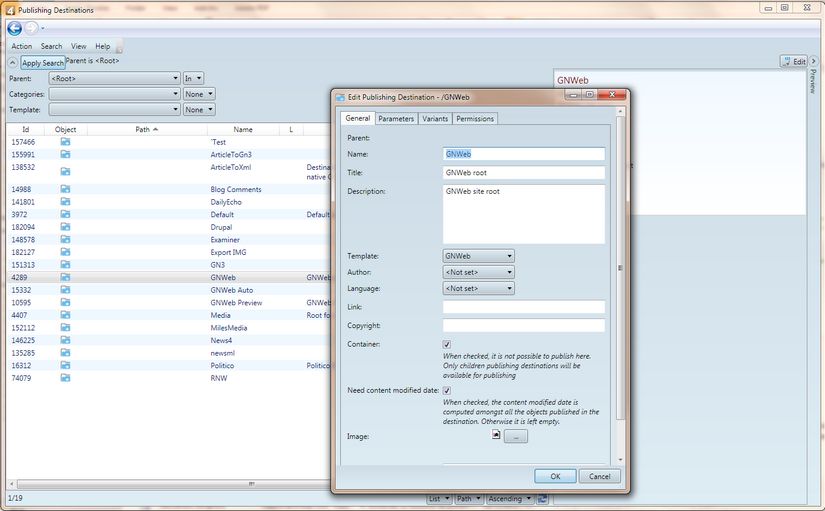The width and height of the screenshot is (825, 511).
Task: Select the General tab
Action: point(357,118)
